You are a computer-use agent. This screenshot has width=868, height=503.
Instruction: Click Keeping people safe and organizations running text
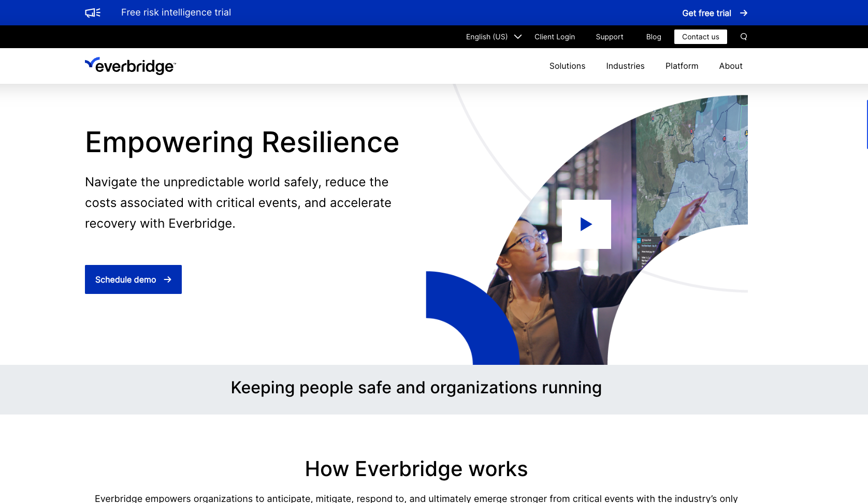tap(416, 388)
